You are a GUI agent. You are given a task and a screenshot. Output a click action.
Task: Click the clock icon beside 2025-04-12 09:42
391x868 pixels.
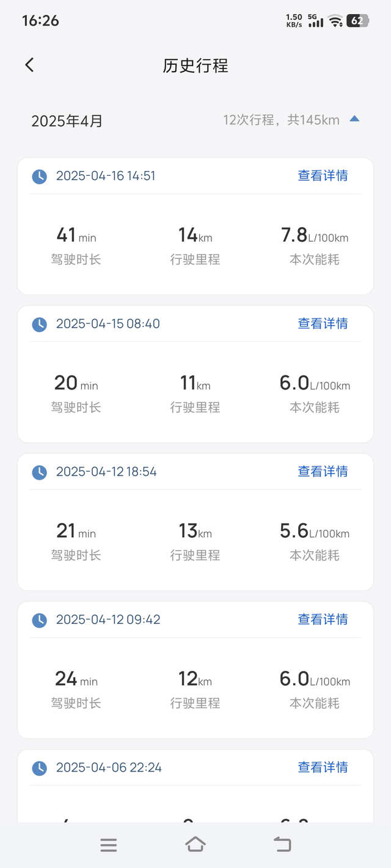[x=39, y=620]
